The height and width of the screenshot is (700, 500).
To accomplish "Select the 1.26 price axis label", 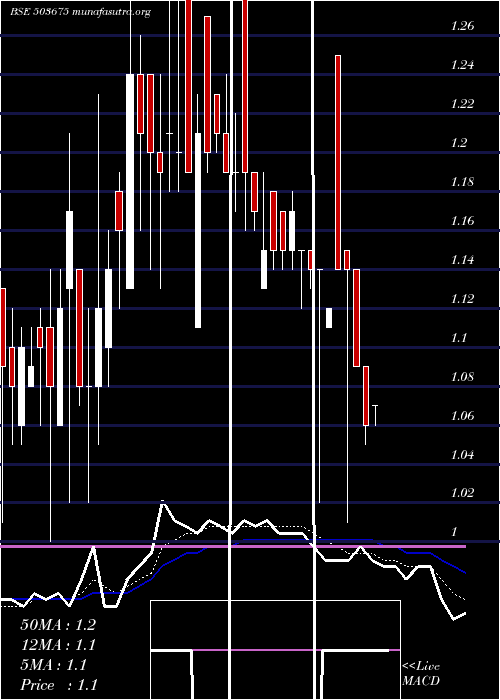I will (x=462, y=26).
